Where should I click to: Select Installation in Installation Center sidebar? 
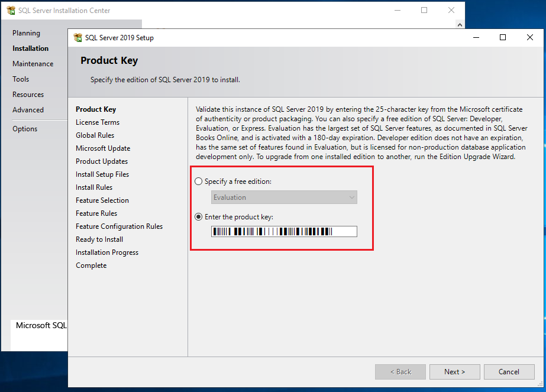tap(31, 48)
